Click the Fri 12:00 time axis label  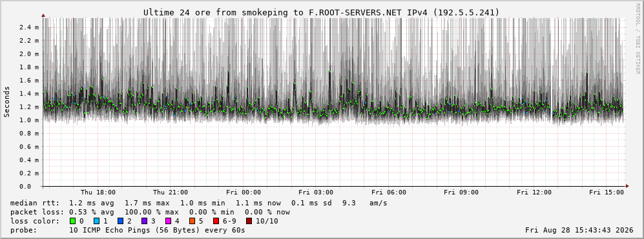click(x=534, y=192)
